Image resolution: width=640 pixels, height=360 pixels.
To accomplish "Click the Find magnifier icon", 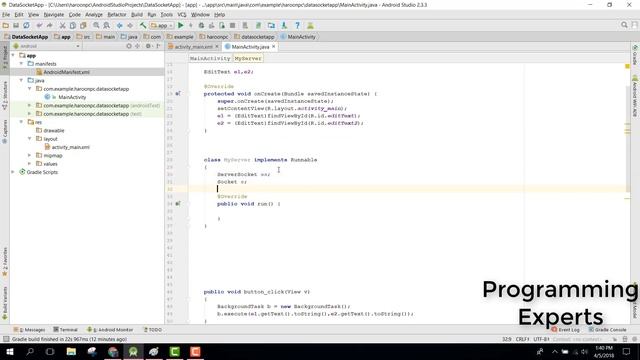I will [96, 25].
